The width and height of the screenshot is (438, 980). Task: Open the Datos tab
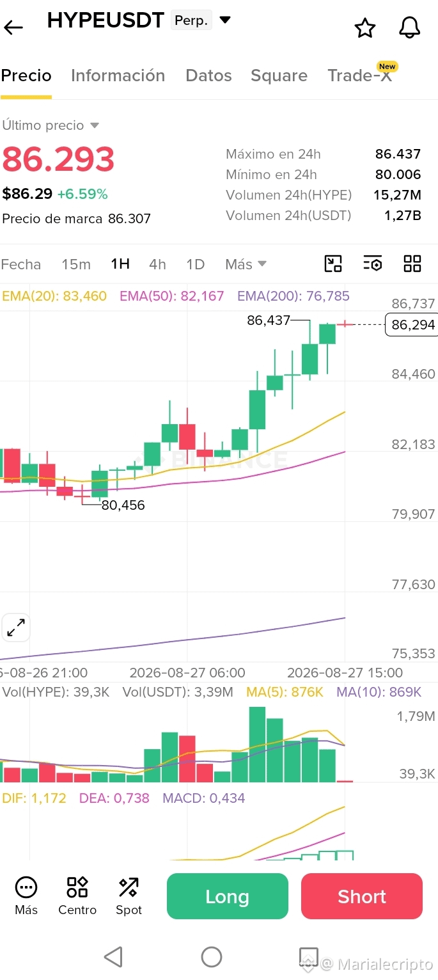click(208, 75)
